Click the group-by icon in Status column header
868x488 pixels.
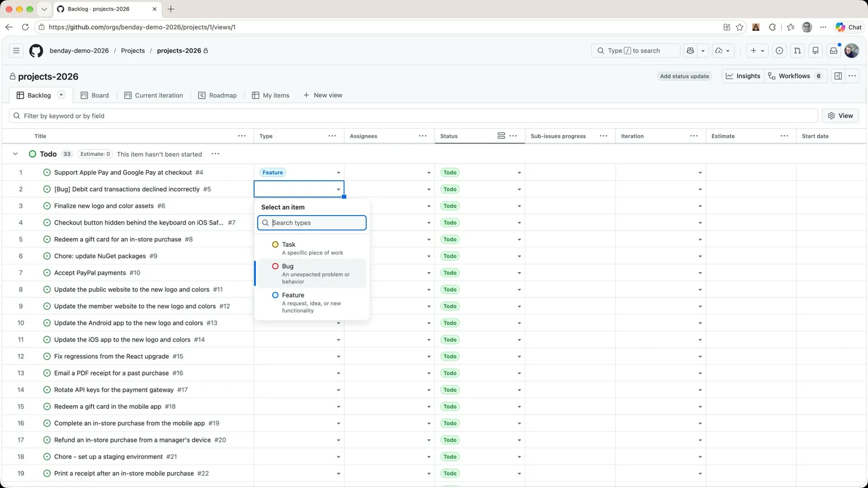tap(501, 136)
